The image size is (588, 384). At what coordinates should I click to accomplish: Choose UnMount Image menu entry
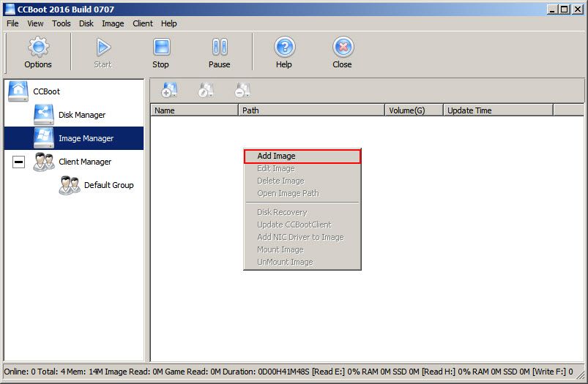click(x=302, y=263)
